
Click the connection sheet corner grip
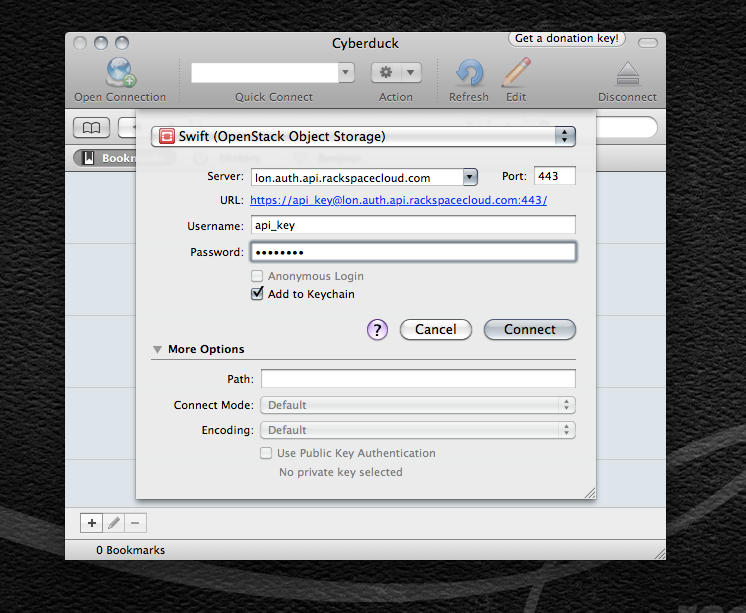(x=590, y=493)
